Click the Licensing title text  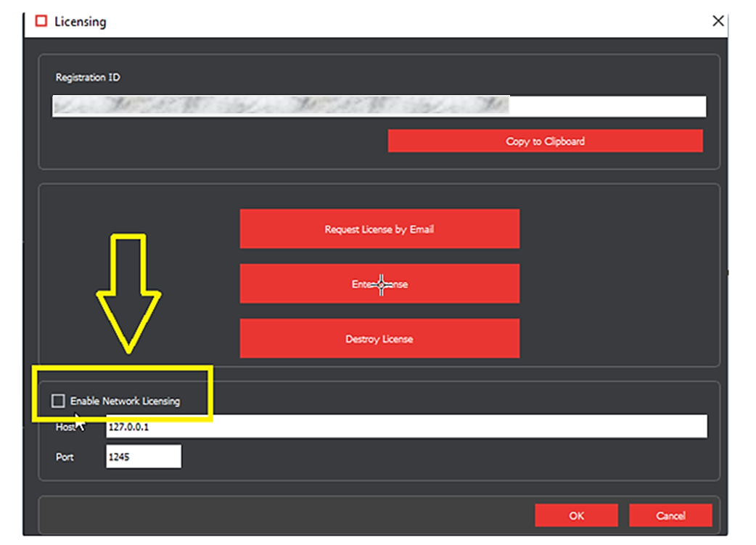pyautogui.click(x=81, y=21)
